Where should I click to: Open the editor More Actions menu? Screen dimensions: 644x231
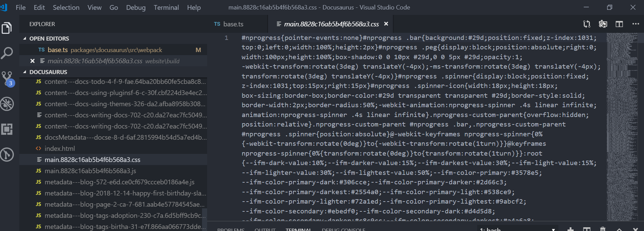[636, 24]
